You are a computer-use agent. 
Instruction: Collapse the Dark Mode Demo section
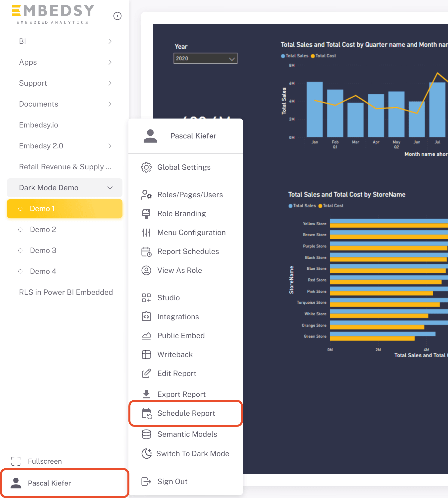click(x=65, y=188)
